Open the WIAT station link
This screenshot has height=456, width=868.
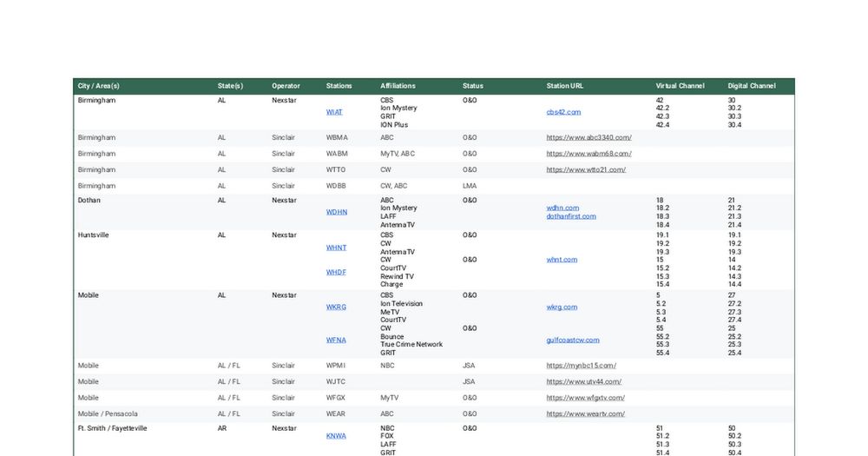pyautogui.click(x=334, y=112)
